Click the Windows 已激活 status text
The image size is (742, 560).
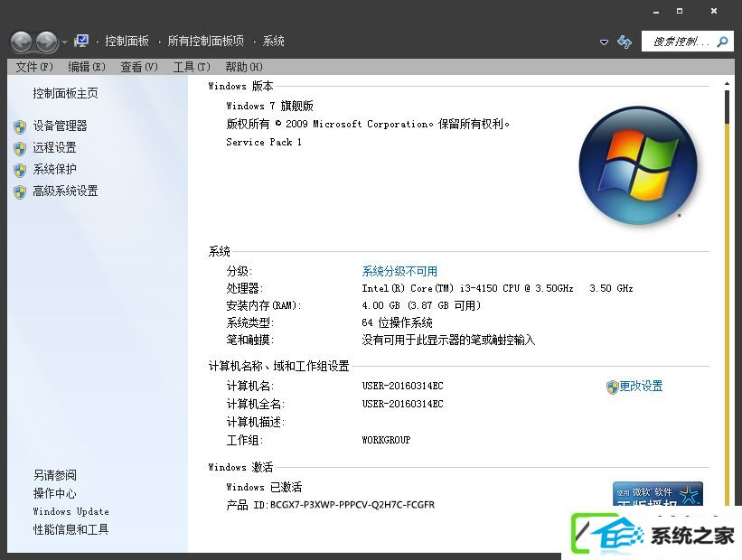pyautogui.click(x=264, y=487)
